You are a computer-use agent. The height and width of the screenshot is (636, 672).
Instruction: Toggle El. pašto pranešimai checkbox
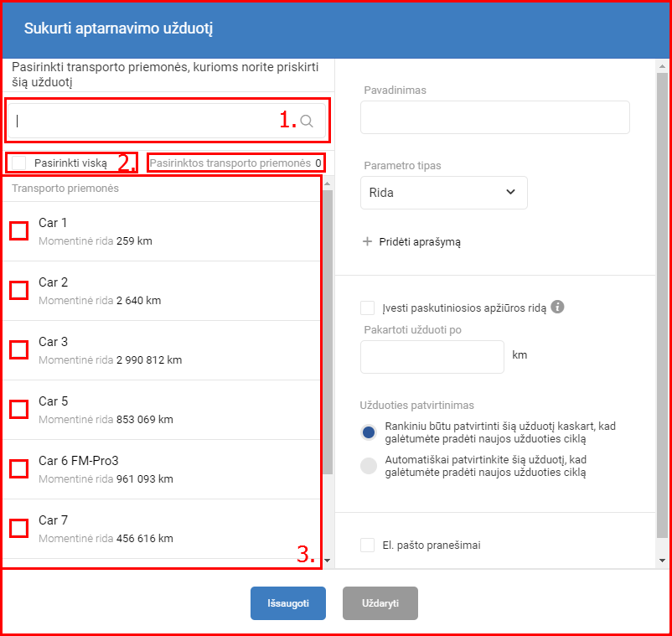367,546
